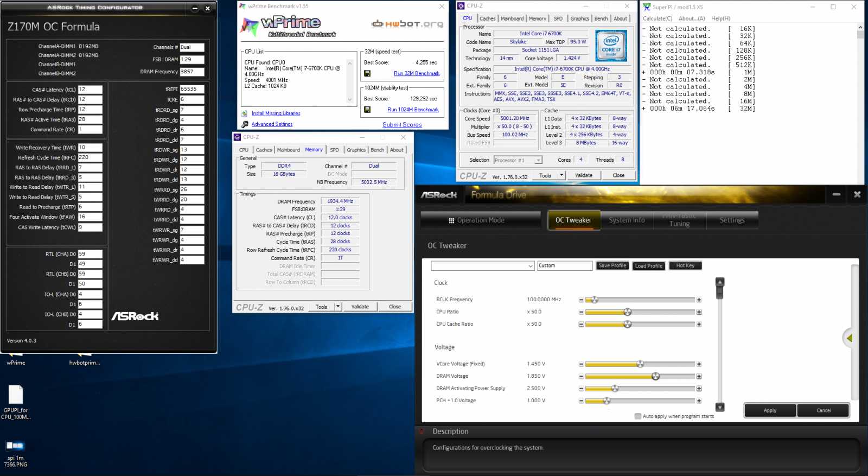Open the System Info tab in Formula Drive
868x476 pixels.
[x=627, y=220]
